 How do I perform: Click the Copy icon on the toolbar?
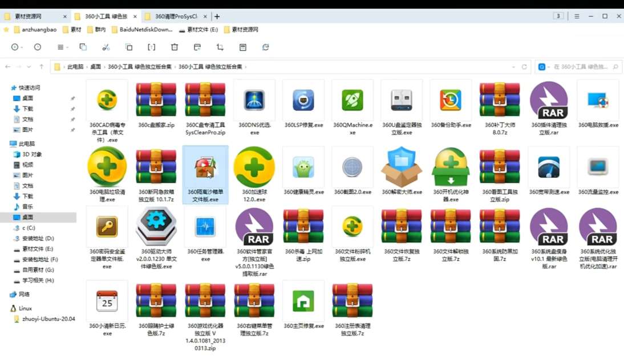[x=82, y=47]
